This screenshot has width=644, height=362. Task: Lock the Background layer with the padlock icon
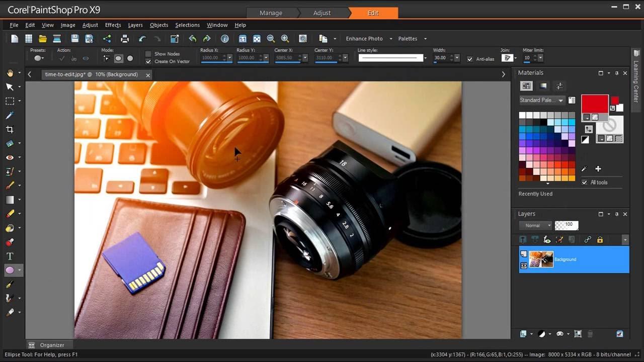pyautogui.click(x=600, y=240)
